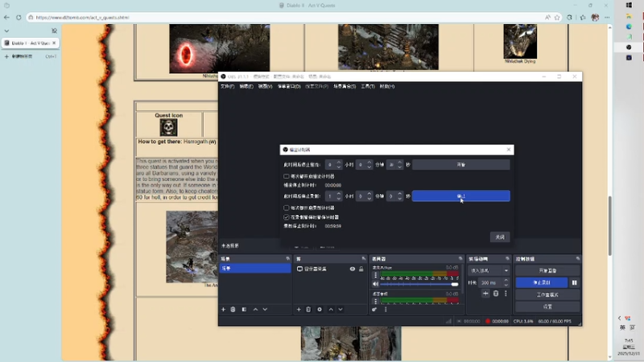Start the streaming timer button

tap(460, 165)
